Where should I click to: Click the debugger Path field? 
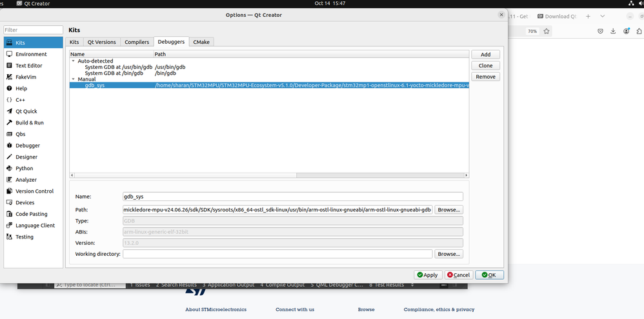coord(277,209)
